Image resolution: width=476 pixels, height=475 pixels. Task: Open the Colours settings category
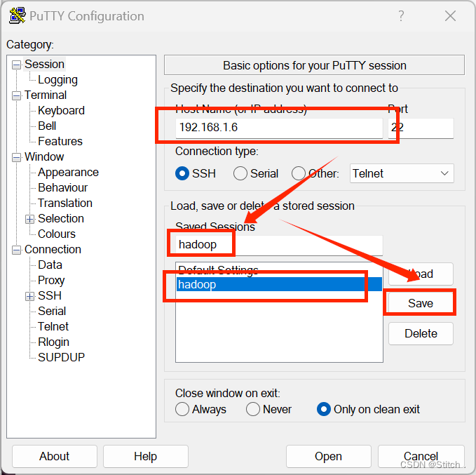57,234
